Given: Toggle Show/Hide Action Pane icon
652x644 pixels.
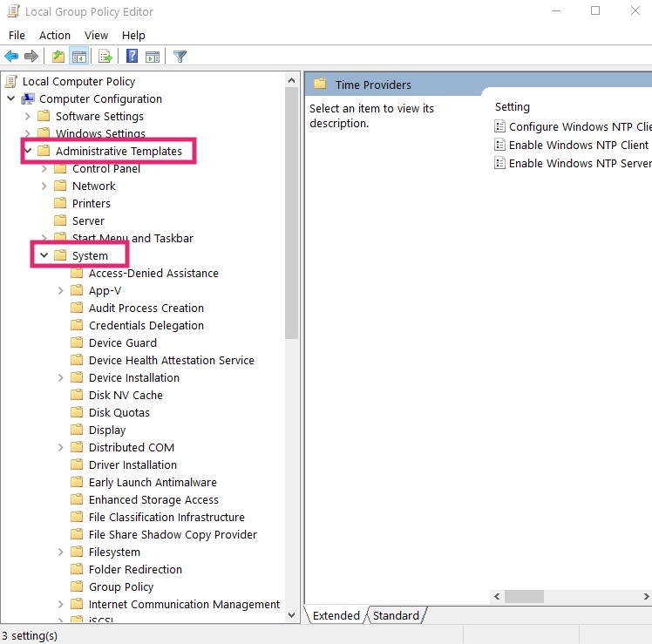Looking at the screenshot, I should pyautogui.click(x=153, y=57).
